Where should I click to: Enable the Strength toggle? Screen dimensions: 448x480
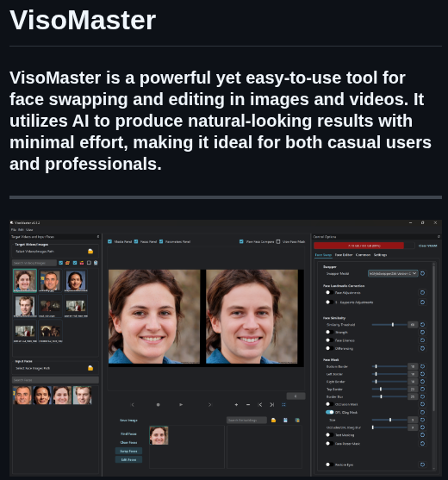(329, 332)
